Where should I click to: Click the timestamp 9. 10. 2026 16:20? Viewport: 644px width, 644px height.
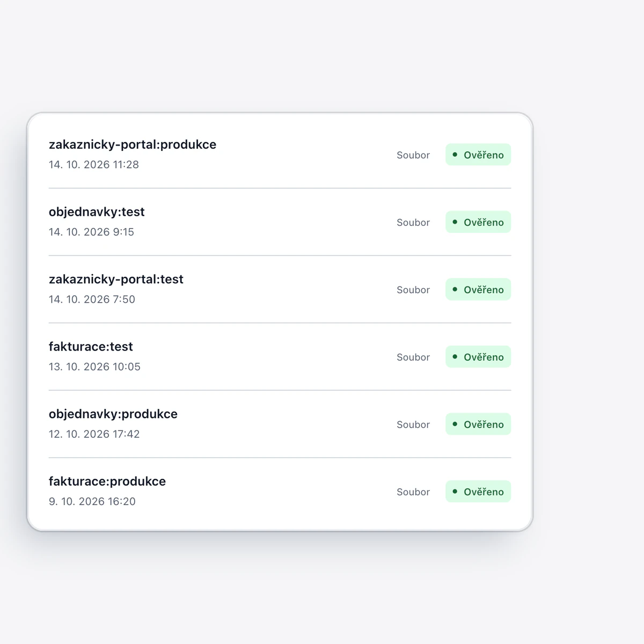click(x=92, y=501)
